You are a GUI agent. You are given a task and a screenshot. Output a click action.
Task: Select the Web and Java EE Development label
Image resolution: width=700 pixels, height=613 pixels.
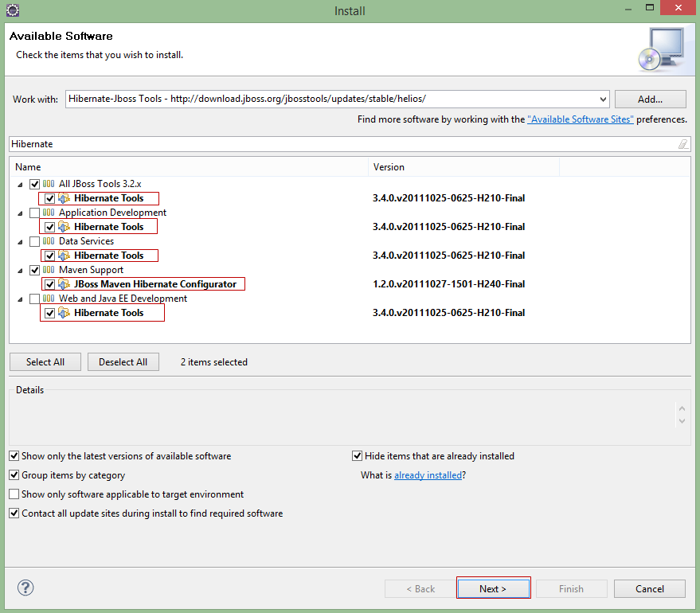point(123,299)
